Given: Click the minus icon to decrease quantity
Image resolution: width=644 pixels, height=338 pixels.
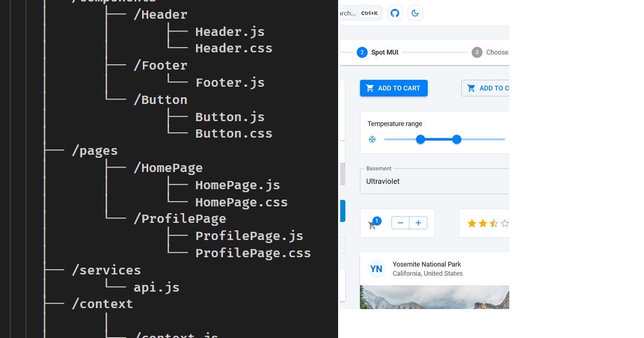Looking at the screenshot, I should [400, 223].
